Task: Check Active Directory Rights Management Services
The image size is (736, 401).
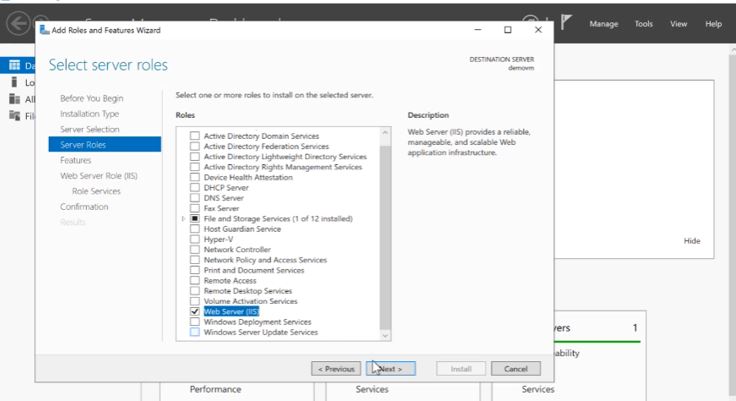Action: click(195, 167)
